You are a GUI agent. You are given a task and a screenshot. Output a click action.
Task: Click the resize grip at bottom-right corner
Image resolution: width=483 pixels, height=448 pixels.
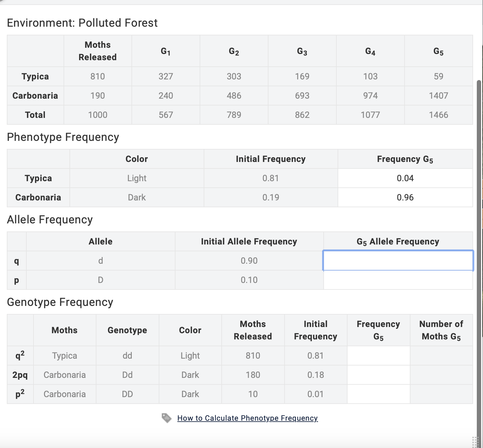[475, 442]
